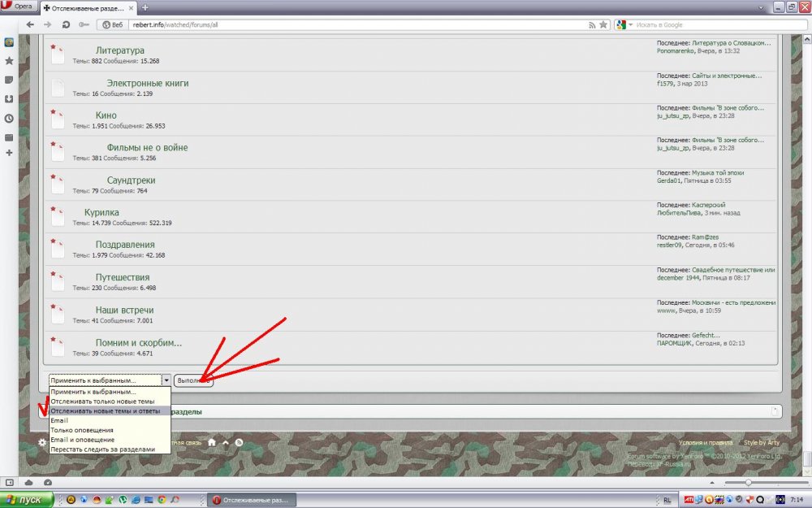Screen dimensions: 812x508
Task: Open last post Свадебное путешествие
Action: (x=733, y=270)
